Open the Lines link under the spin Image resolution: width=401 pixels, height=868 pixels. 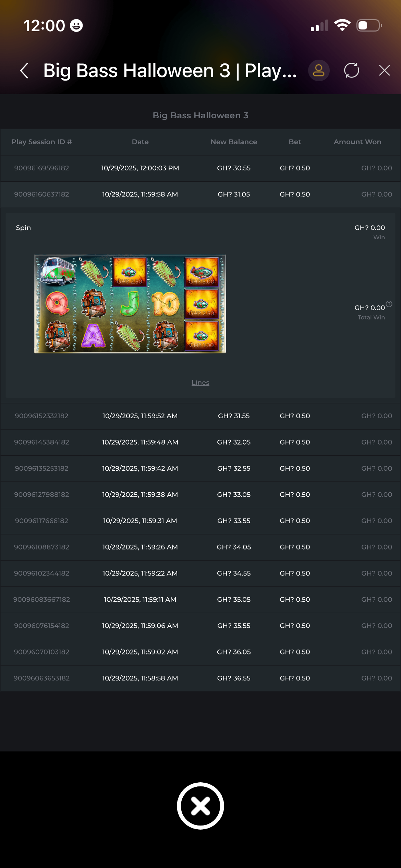[200, 383]
